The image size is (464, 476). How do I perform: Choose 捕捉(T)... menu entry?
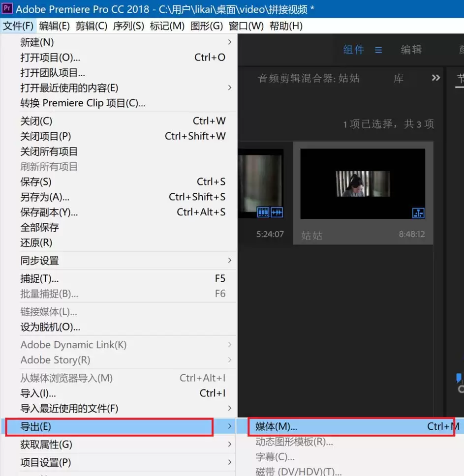click(x=119, y=278)
